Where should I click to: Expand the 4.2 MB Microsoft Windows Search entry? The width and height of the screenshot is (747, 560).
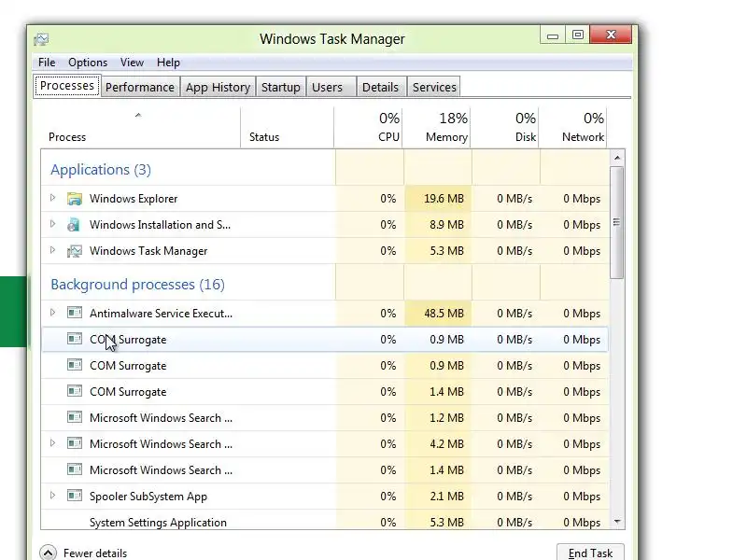(53, 443)
